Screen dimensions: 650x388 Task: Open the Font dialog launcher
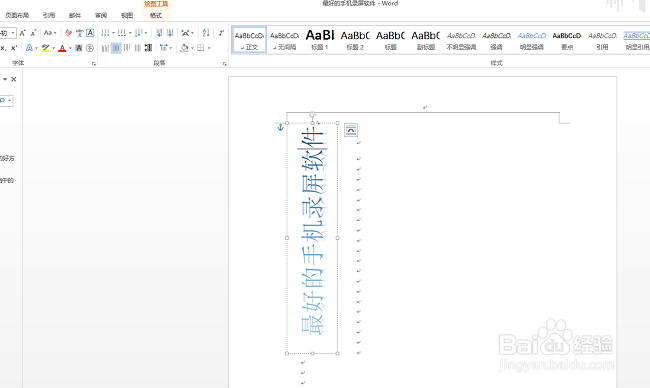click(x=94, y=64)
